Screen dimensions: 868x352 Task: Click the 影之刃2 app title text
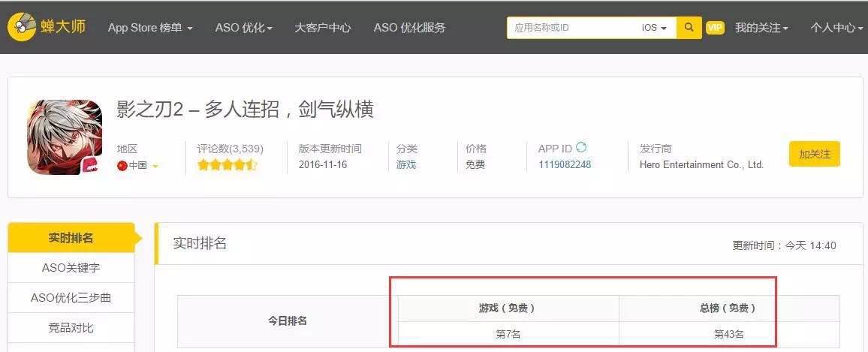coord(246,109)
